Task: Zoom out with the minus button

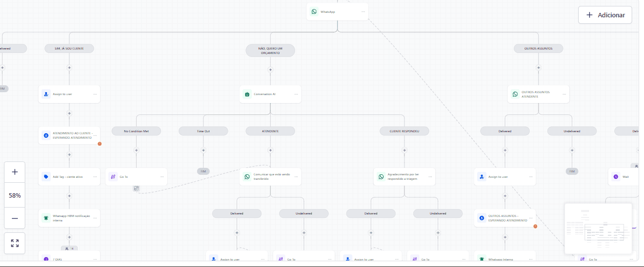Action: click(15, 218)
